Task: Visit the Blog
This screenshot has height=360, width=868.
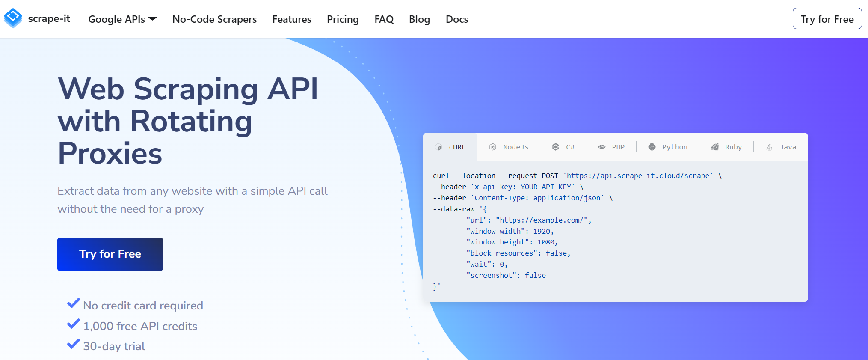Action: (x=419, y=19)
